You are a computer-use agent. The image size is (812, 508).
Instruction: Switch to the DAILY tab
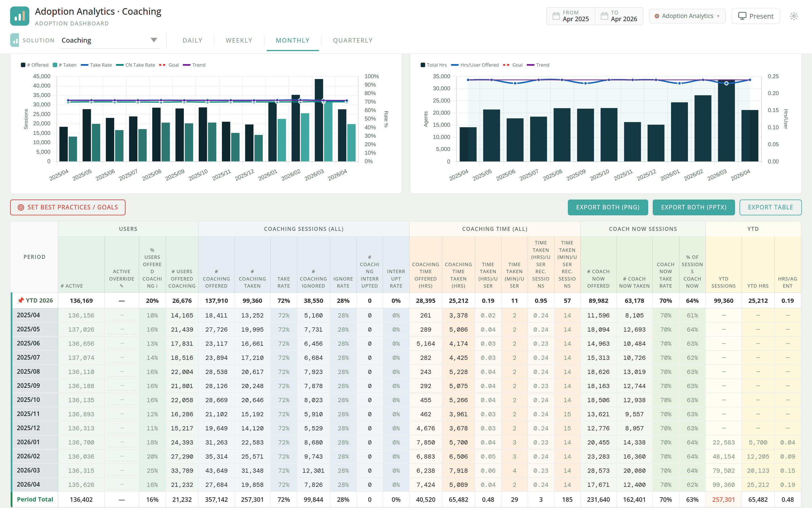pos(192,40)
